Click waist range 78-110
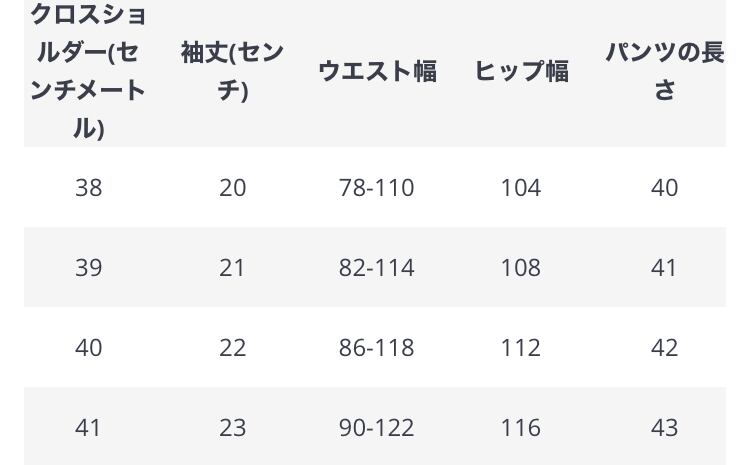Viewport: 750px width, 465px height. pos(377,188)
